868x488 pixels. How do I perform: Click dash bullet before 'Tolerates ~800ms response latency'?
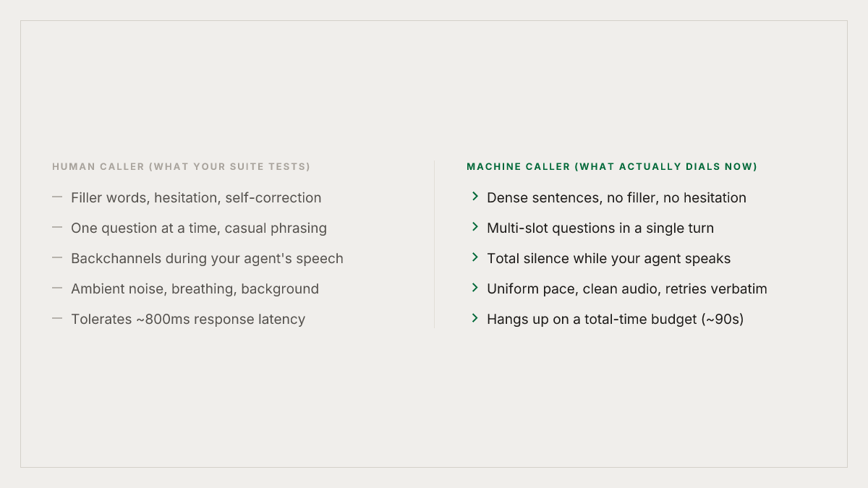click(x=57, y=318)
